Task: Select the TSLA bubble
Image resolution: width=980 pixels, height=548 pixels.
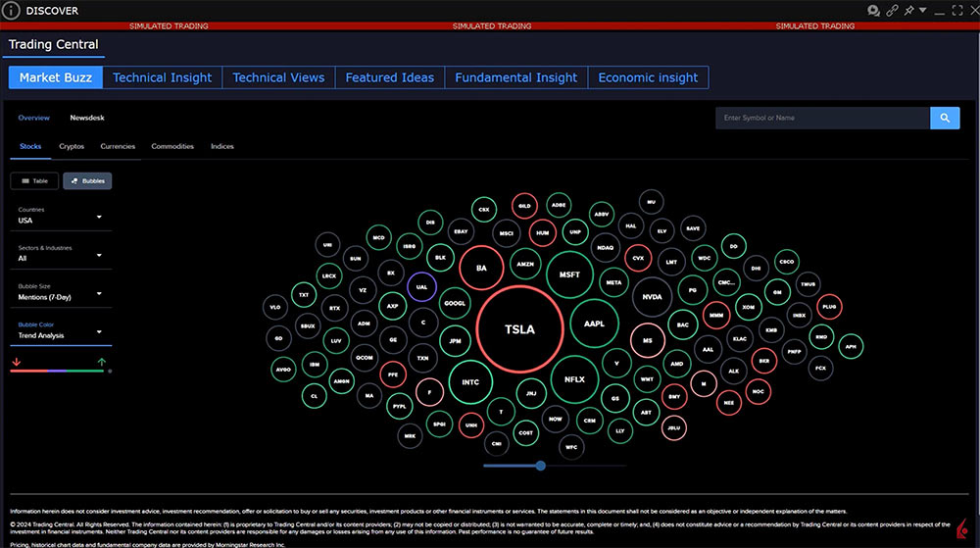Action: click(520, 329)
